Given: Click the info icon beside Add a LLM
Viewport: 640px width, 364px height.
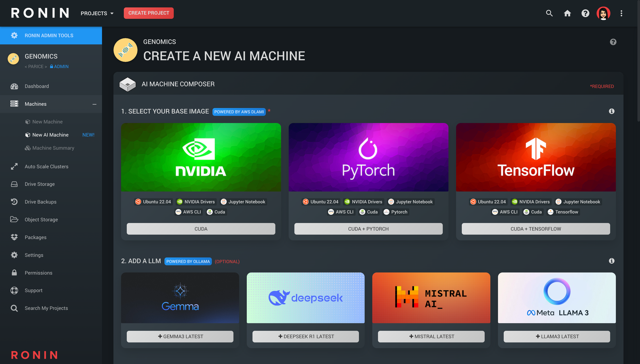Looking at the screenshot, I should pyautogui.click(x=612, y=261).
